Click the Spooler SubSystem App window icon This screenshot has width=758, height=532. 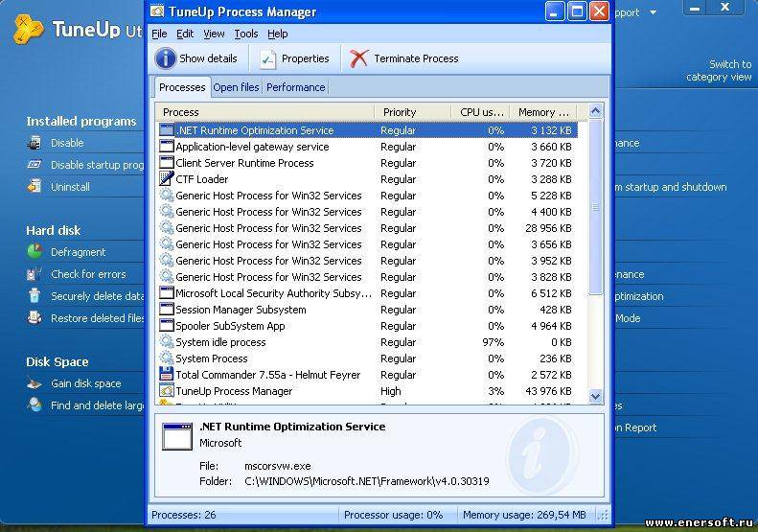167,326
